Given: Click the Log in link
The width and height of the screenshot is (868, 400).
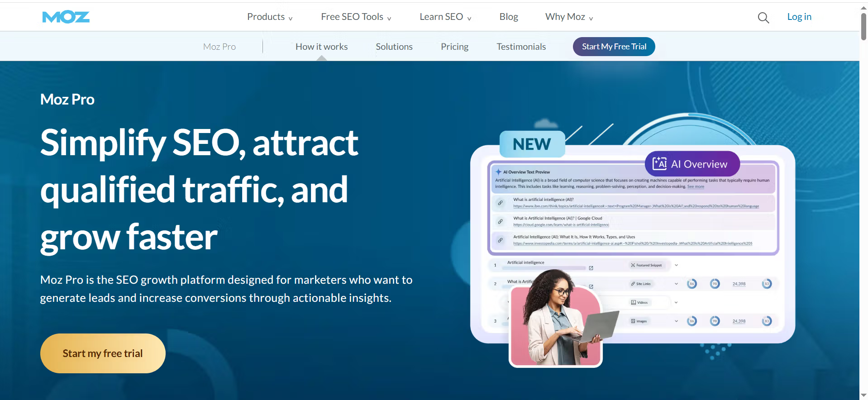Looking at the screenshot, I should coord(799,17).
